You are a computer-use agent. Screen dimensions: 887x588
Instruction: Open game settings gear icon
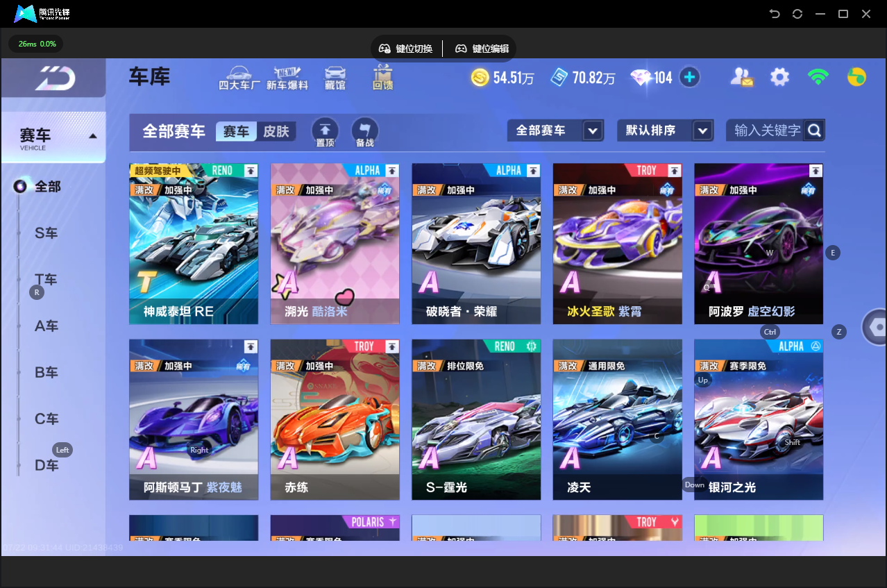tap(779, 77)
